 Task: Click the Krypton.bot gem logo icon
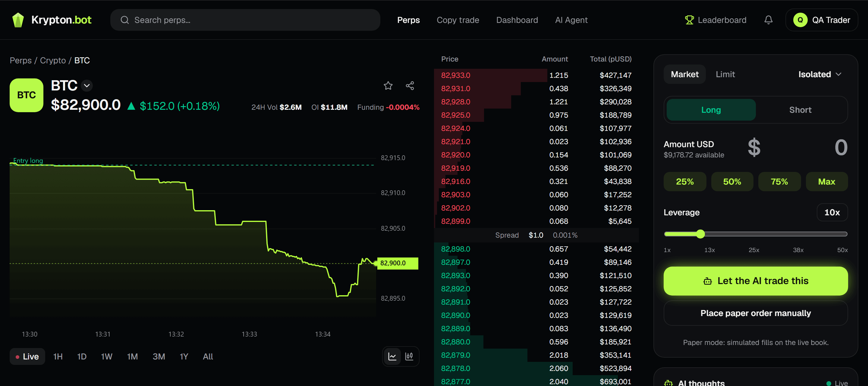click(18, 20)
